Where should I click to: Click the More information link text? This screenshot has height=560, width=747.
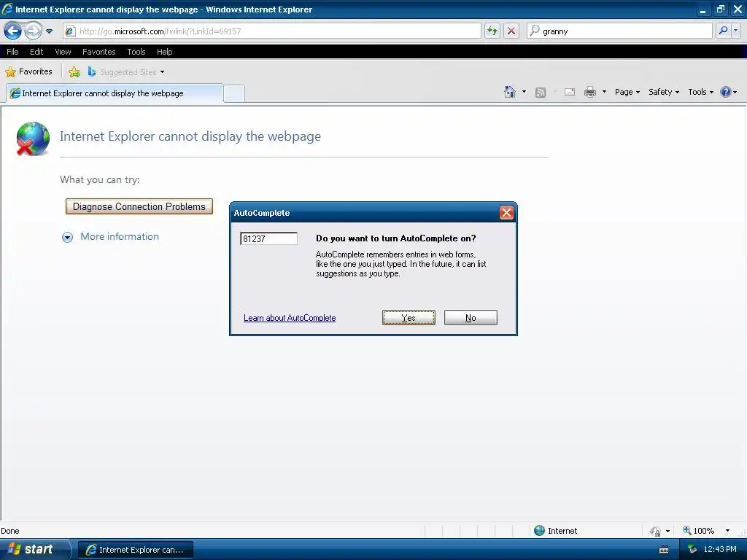[x=120, y=237]
